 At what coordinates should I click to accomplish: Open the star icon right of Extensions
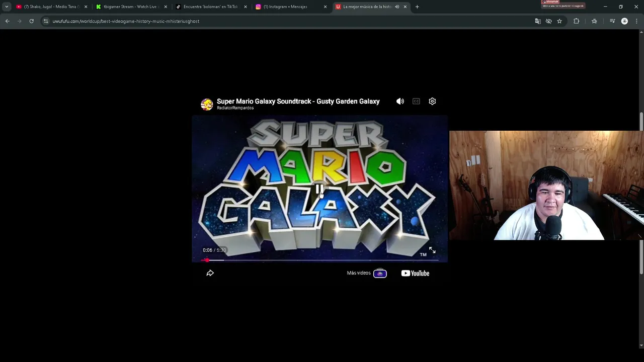[594, 21]
